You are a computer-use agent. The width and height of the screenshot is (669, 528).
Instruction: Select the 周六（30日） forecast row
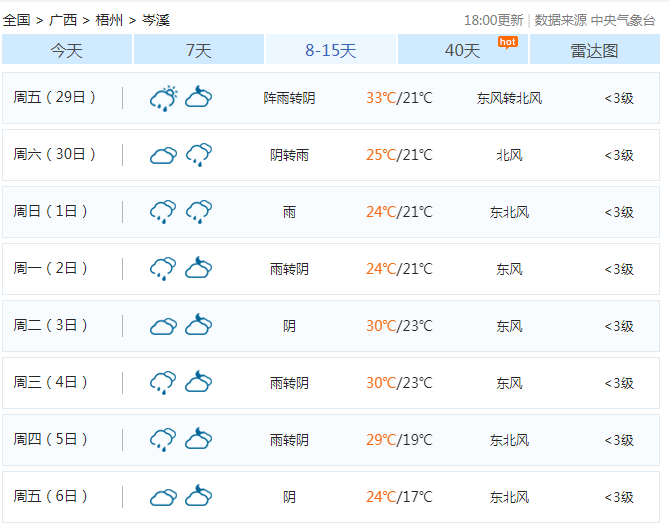334,154
